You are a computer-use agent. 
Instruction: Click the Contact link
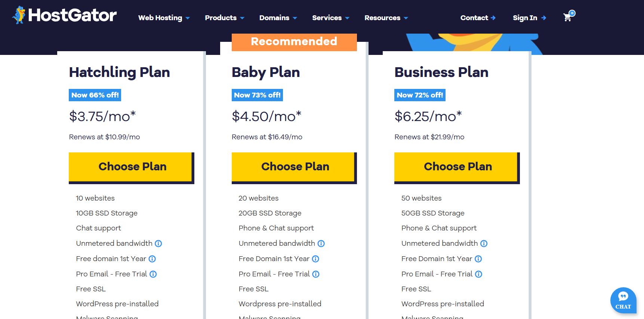[478, 18]
